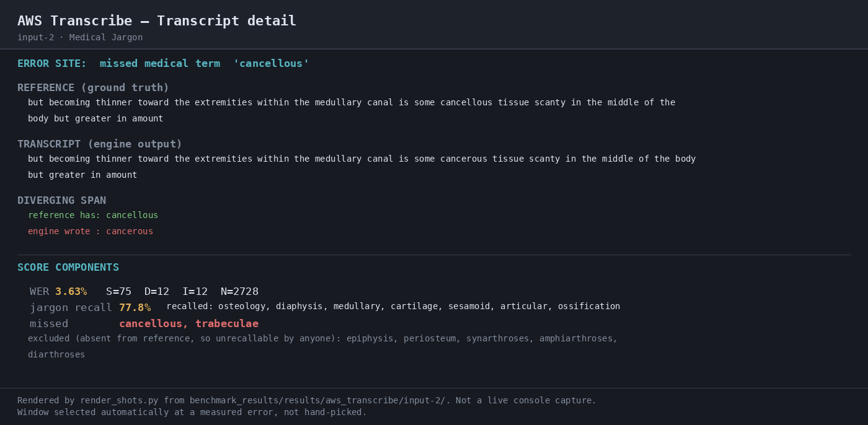Image resolution: width=868 pixels, height=425 pixels.
Task: Select the 'SCORE COMPONENTS' heading
Action: (68, 268)
